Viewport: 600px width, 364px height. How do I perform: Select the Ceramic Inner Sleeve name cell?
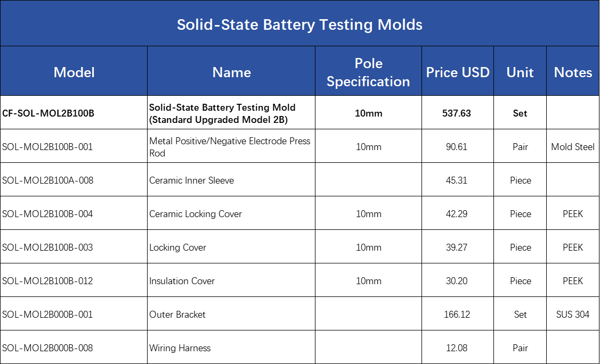(231, 180)
